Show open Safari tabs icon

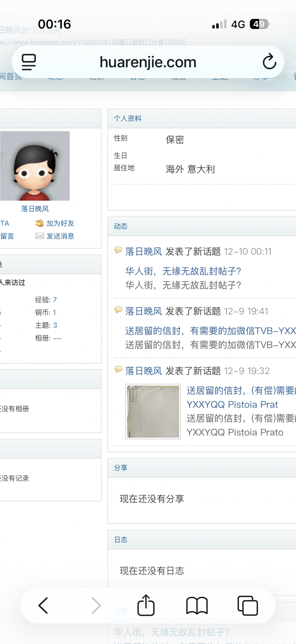coord(248,606)
